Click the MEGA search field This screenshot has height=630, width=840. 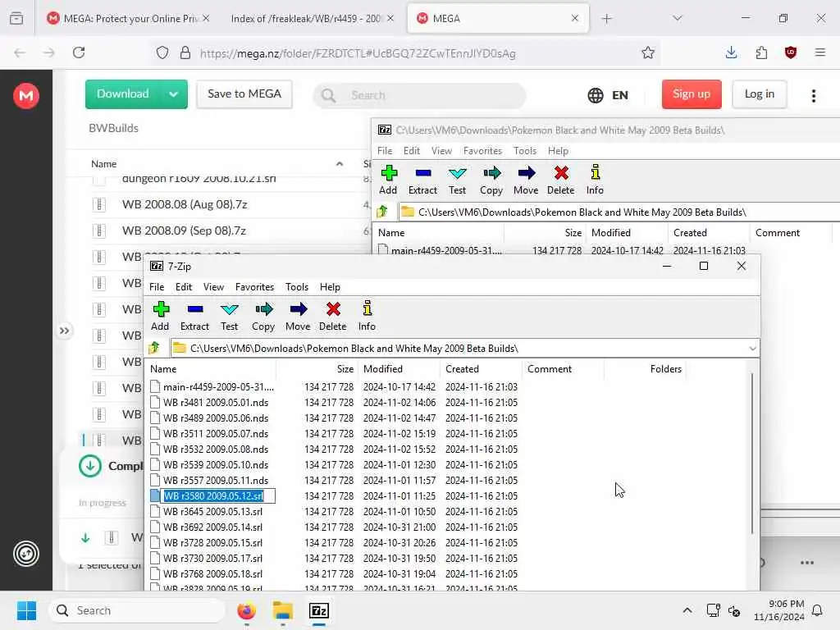(x=419, y=95)
